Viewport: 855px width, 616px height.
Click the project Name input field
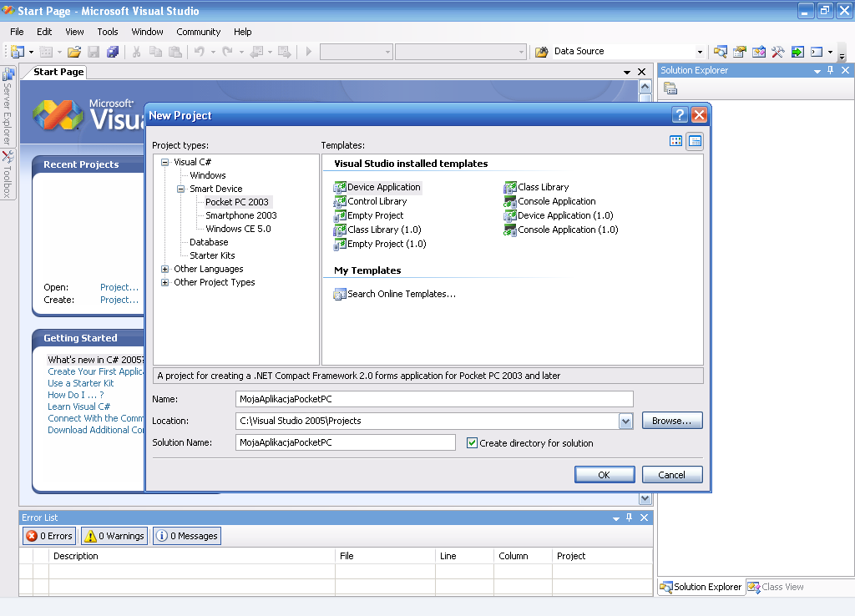point(434,399)
